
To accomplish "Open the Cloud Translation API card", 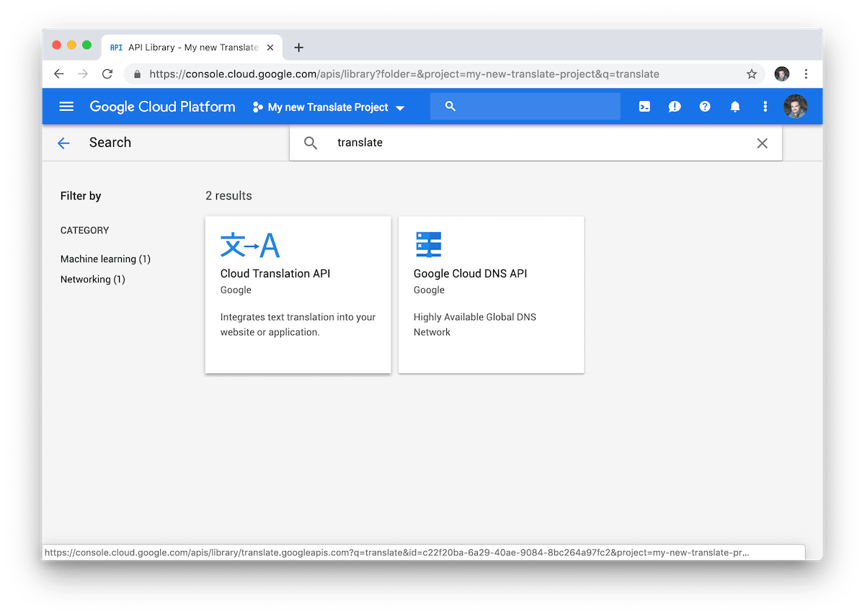I will [298, 295].
